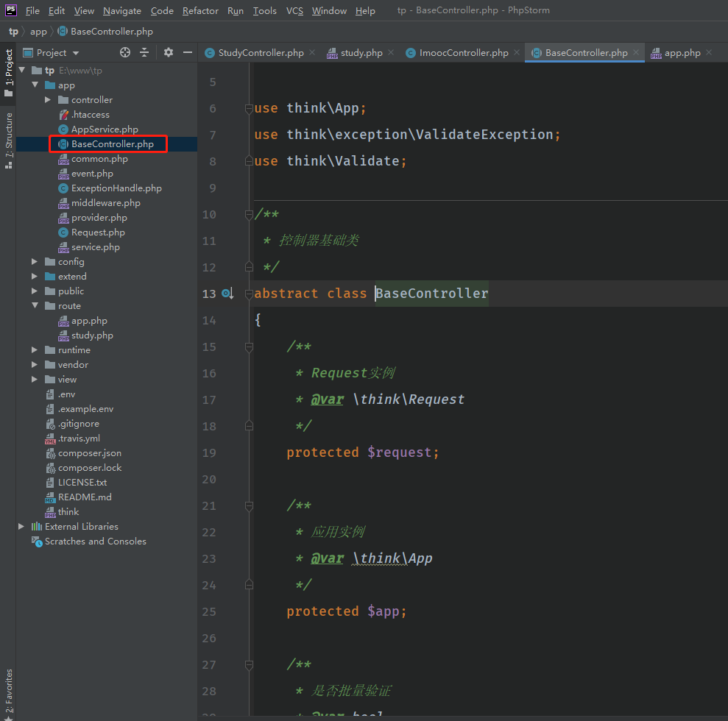This screenshot has width=728, height=721.
Task: Expand the runtime folder
Action: click(x=35, y=349)
